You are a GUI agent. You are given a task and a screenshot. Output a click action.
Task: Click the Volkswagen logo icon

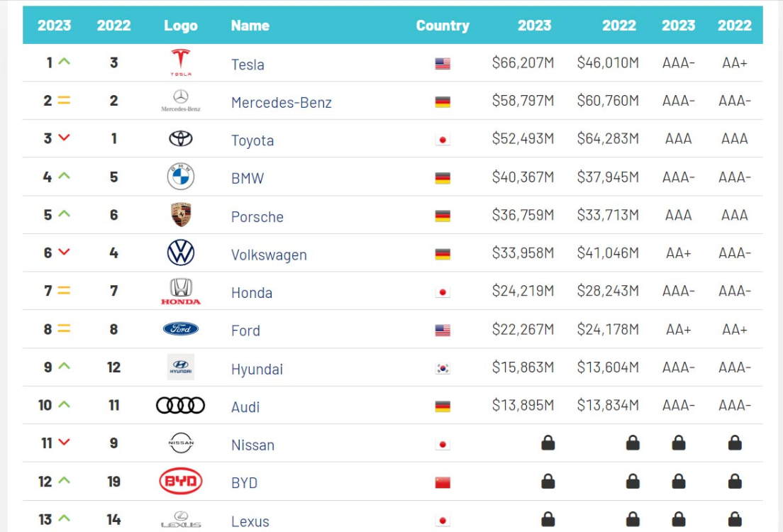(x=181, y=253)
